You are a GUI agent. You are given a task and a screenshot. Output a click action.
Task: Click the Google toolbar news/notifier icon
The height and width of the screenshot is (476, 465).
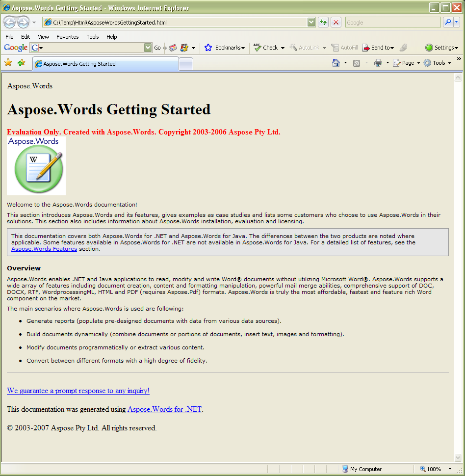click(x=173, y=48)
